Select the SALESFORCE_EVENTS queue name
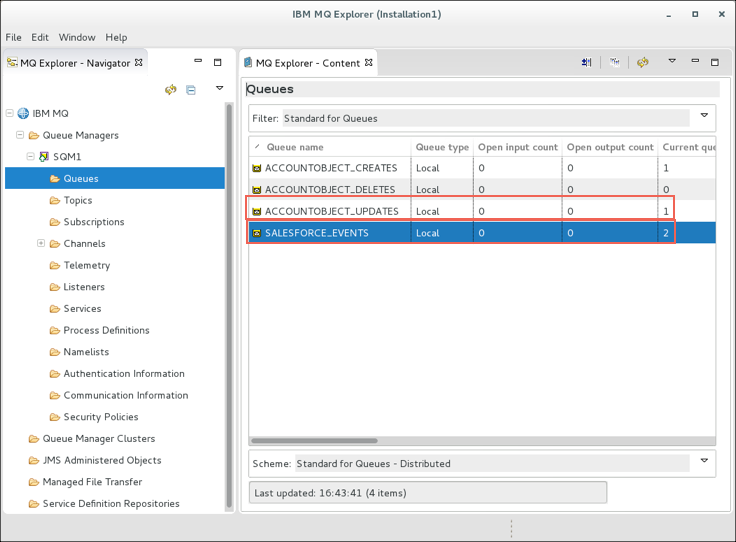The image size is (736, 542). click(317, 233)
